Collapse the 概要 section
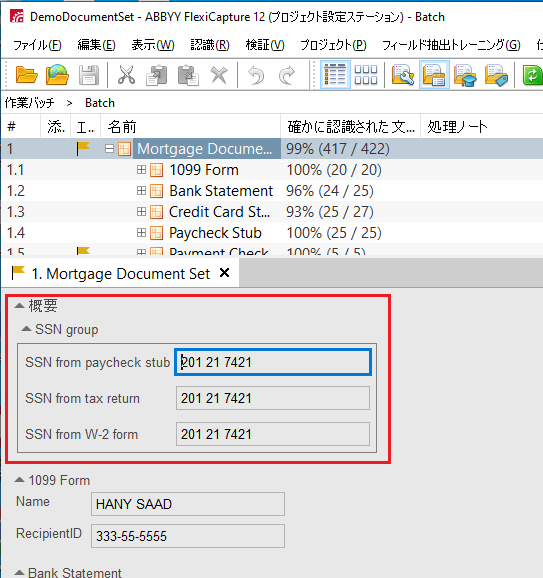The width and height of the screenshot is (543, 578). 19,305
